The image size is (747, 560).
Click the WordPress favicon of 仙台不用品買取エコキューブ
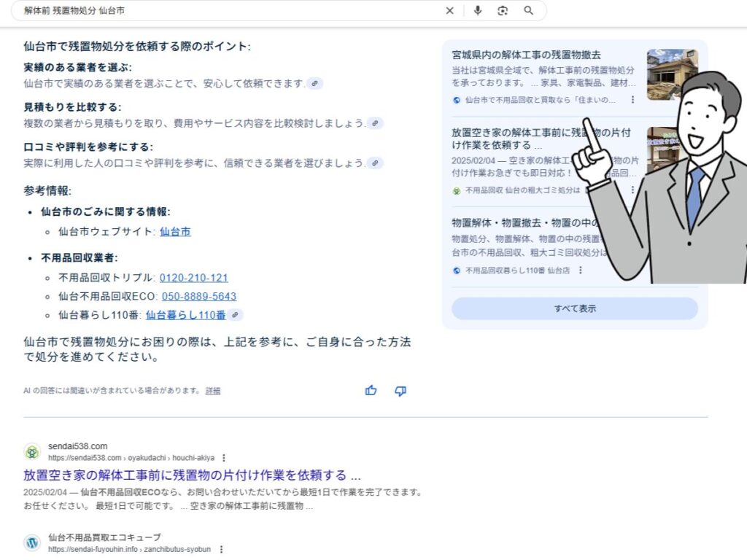32,542
